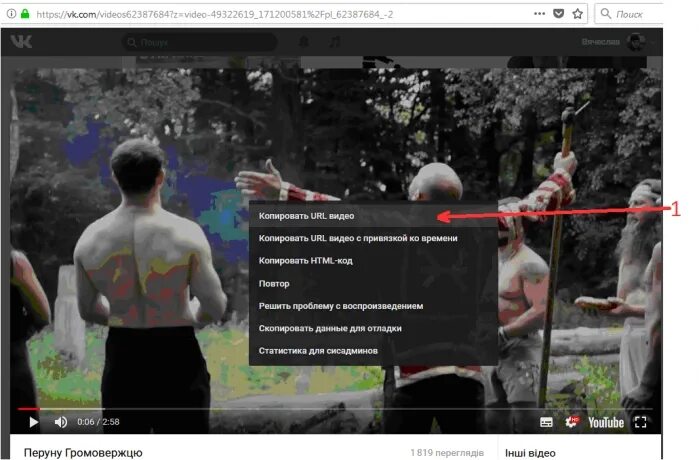Play the video with the play button
699x460 pixels.
[33, 422]
